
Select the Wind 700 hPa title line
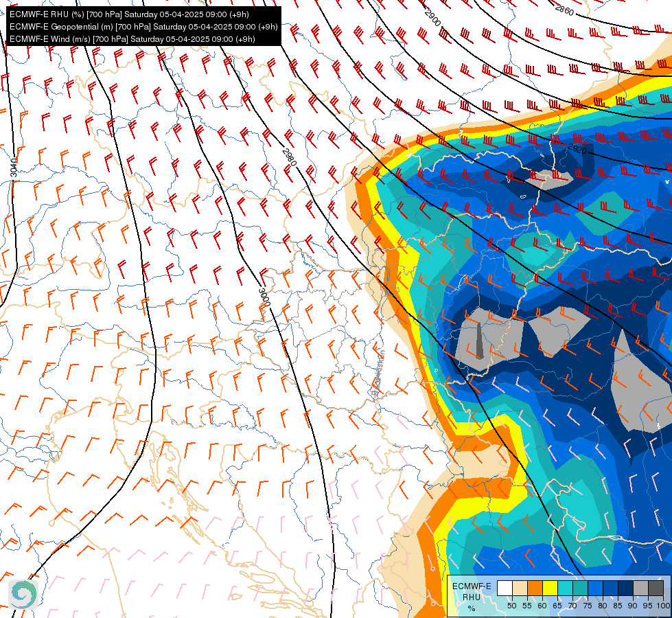tap(132, 39)
